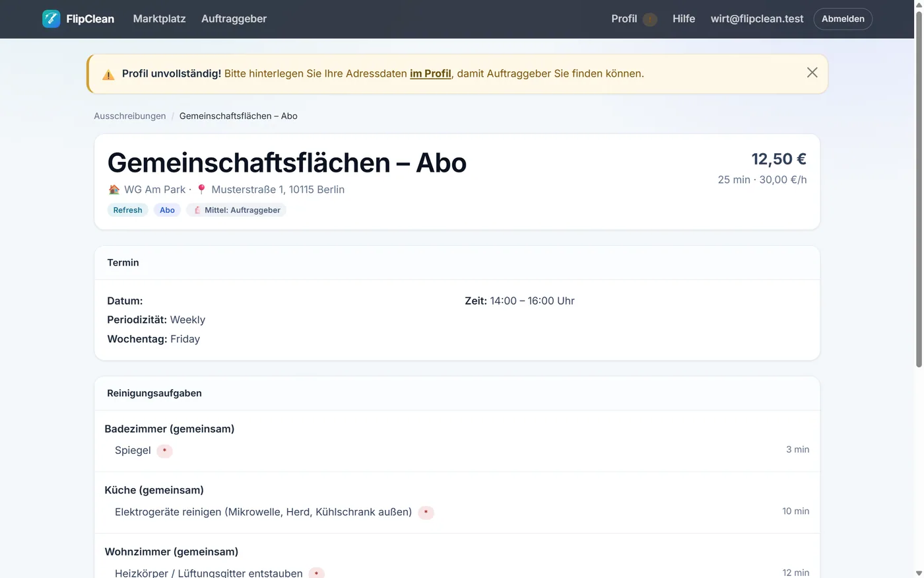924x578 pixels.
Task: Click the 'Elektrogeräte reinigen' task text
Action: click(x=263, y=512)
